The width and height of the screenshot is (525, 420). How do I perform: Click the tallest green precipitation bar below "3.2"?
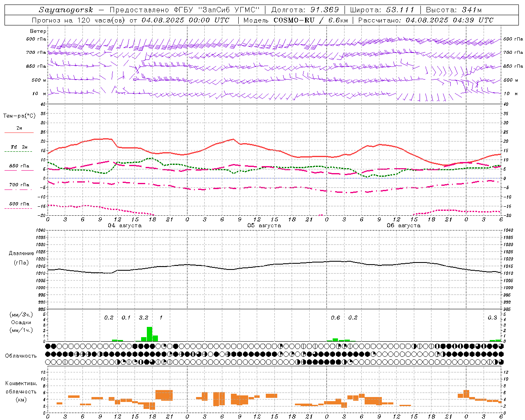pos(150,334)
